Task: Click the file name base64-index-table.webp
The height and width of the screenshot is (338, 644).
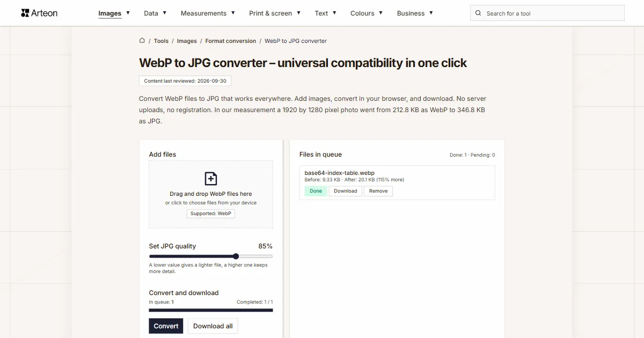Action: coord(339,173)
